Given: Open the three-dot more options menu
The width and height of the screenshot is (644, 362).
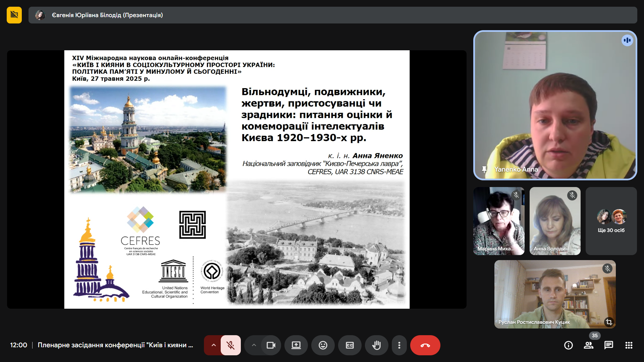Looking at the screenshot, I should tap(399, 345).
